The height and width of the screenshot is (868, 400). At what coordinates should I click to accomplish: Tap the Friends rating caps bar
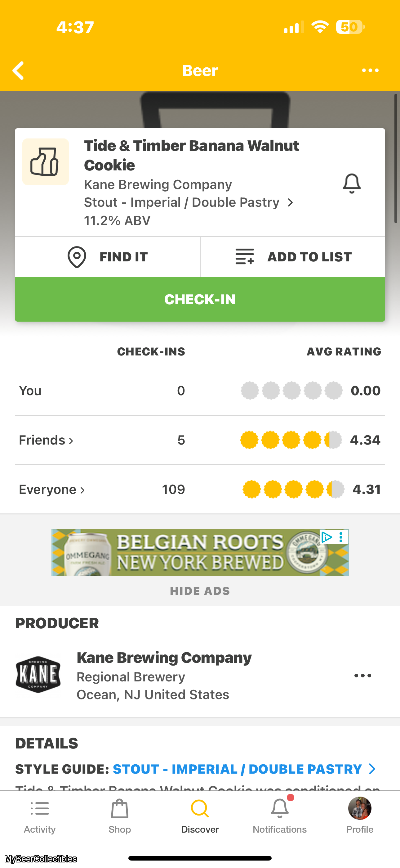tap(291, 440)
